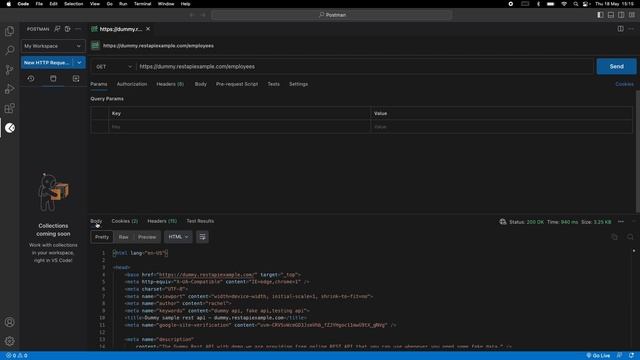Open the Environments tab icon in sidebar
Image resolution: width=640 pixels, height=360 pixels.
click(x=76, y=78)
